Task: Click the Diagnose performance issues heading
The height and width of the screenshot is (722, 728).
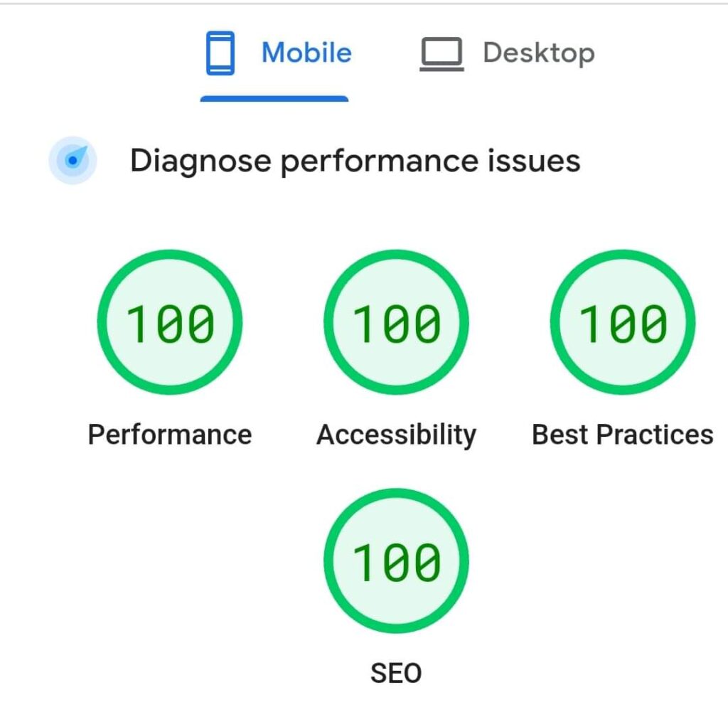Action: click(355, 161)
